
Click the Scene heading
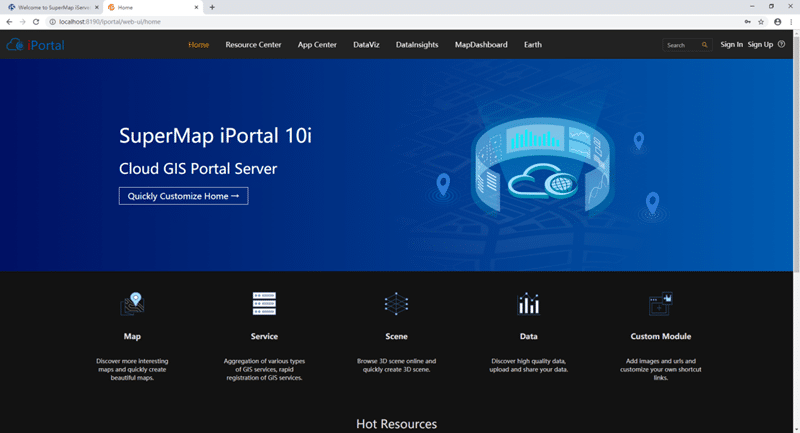click(x=396, y=336)
